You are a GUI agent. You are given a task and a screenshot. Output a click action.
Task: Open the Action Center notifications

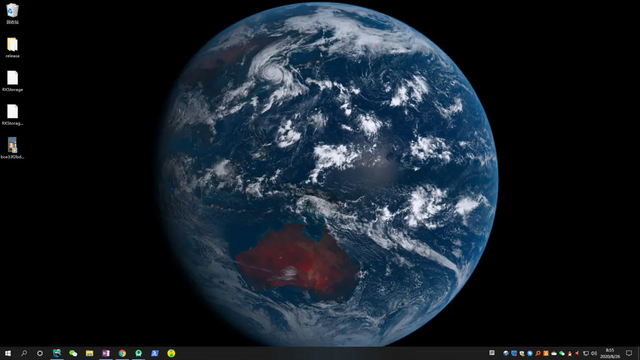pyautogui.click(x=629, y=353)
